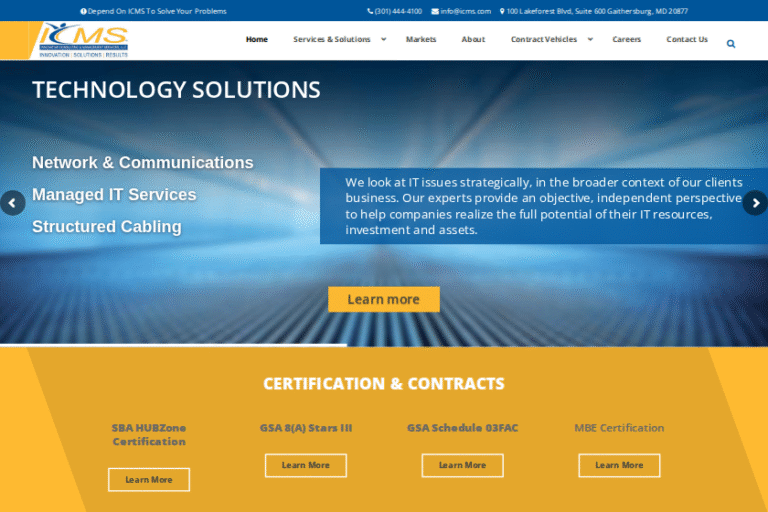Click the Lakeforest Blvd address in top bar

597,11
